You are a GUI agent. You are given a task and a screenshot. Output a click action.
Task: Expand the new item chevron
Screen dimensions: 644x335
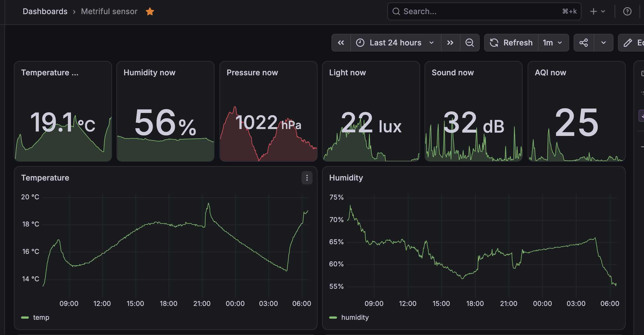click(x=603, y=11)
